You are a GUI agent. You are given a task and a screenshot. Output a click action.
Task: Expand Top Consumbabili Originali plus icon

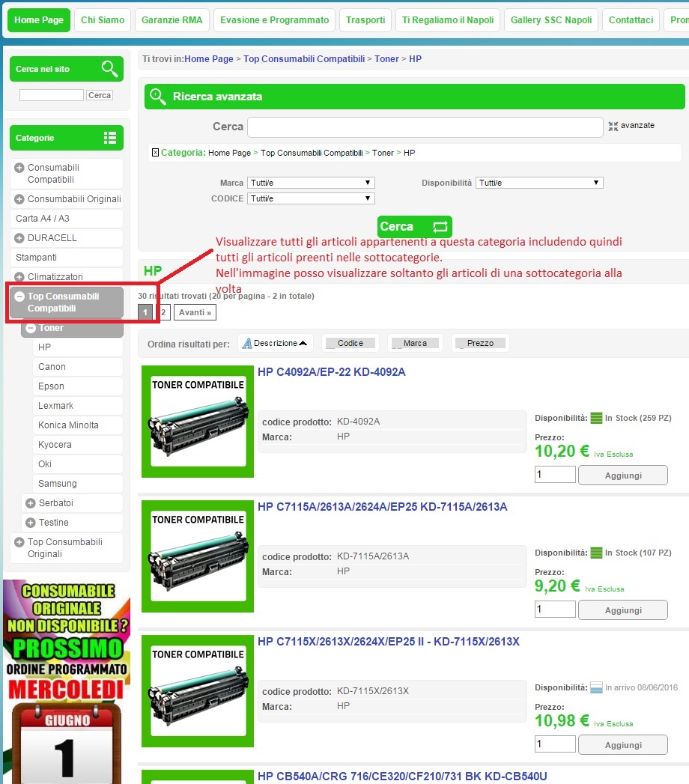point(19,542)
